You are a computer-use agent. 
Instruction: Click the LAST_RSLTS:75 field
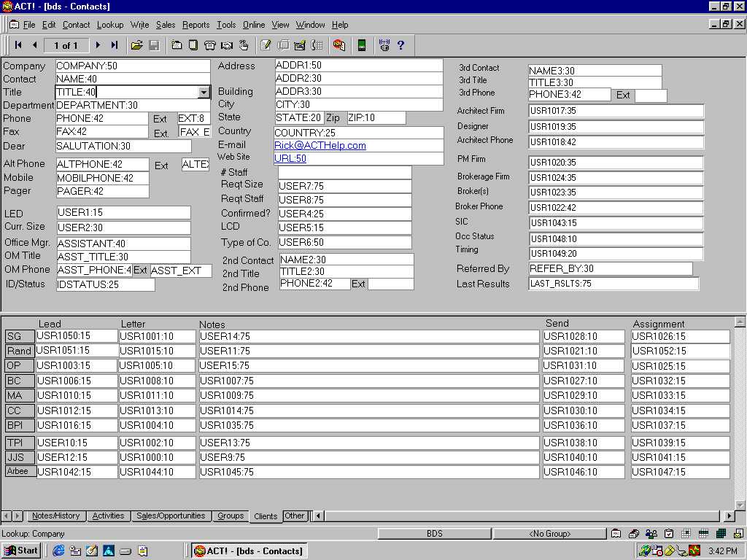[614, 284]
